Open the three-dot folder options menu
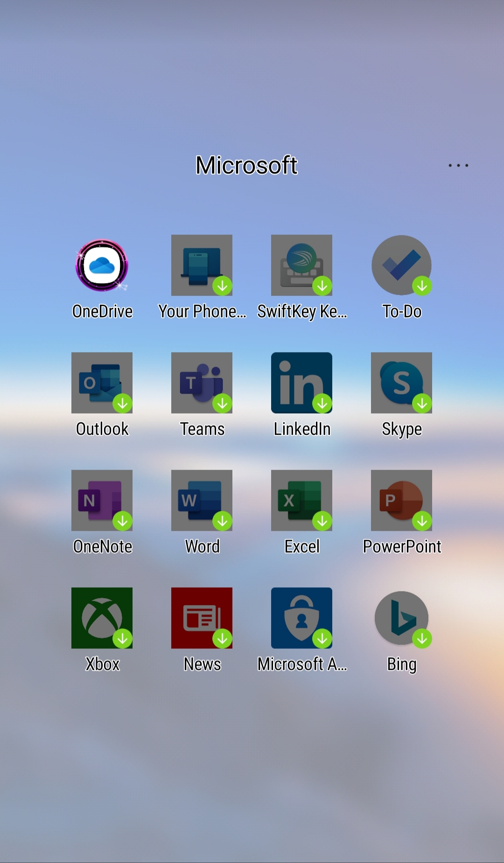 (x=458, y=165)
